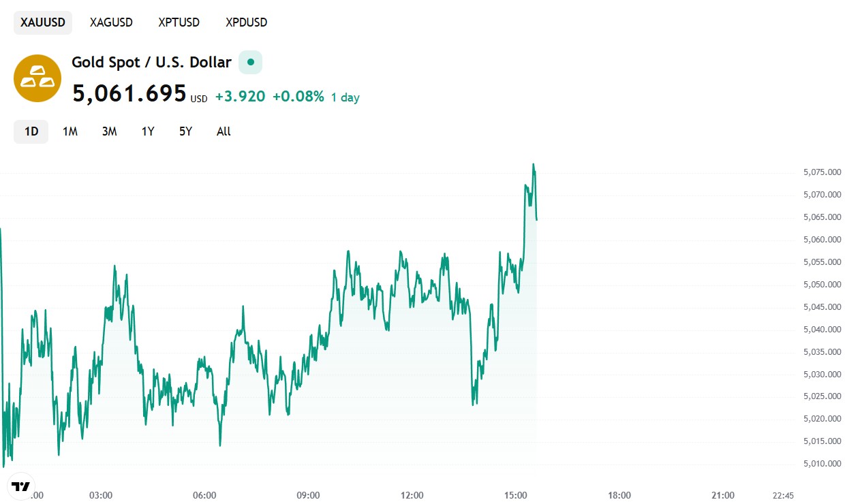845x504 pixels.
Task: Switch to the XPDUSD symbol tab
Action: pos(246,22)
